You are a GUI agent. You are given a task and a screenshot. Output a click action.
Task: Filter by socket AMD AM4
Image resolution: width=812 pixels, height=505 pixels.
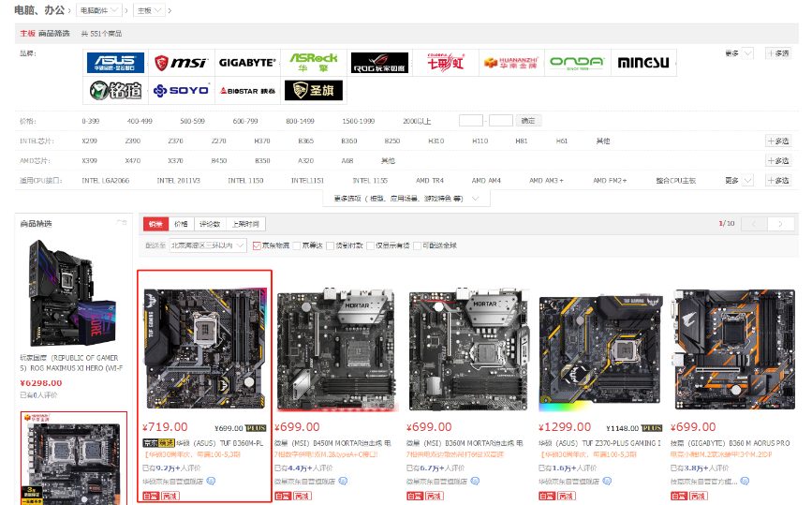[x=486, y=180]
